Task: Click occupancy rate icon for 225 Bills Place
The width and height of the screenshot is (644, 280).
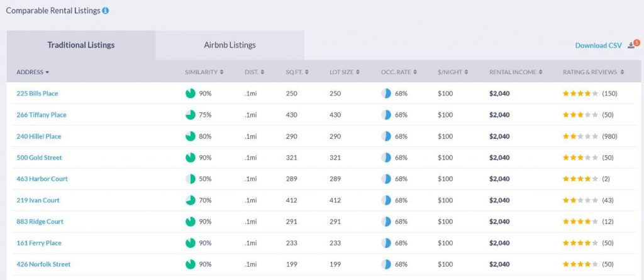Action: [386, 94]
